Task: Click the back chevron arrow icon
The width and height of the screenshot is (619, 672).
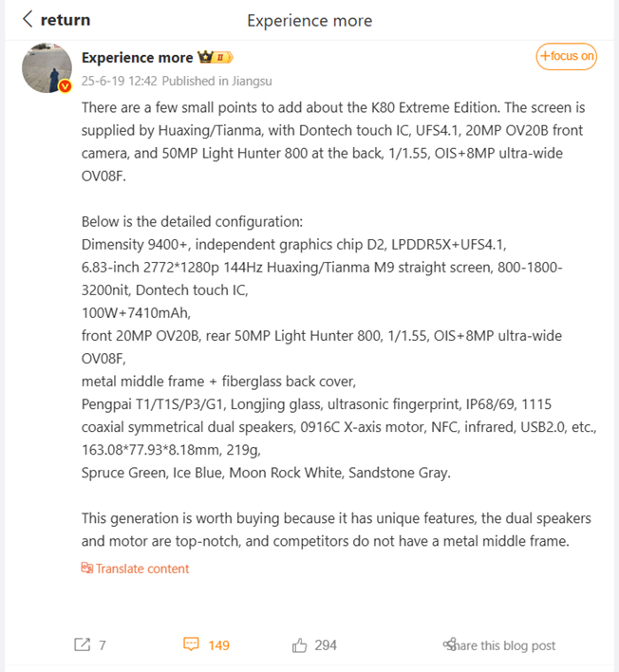Action: tap(28, 19)
